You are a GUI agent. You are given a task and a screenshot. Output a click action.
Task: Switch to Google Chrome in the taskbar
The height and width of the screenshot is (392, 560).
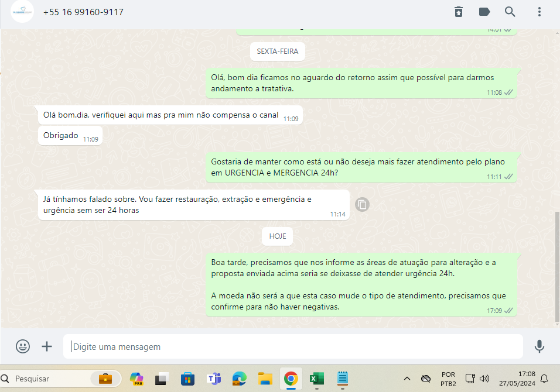tap(291, 379)
